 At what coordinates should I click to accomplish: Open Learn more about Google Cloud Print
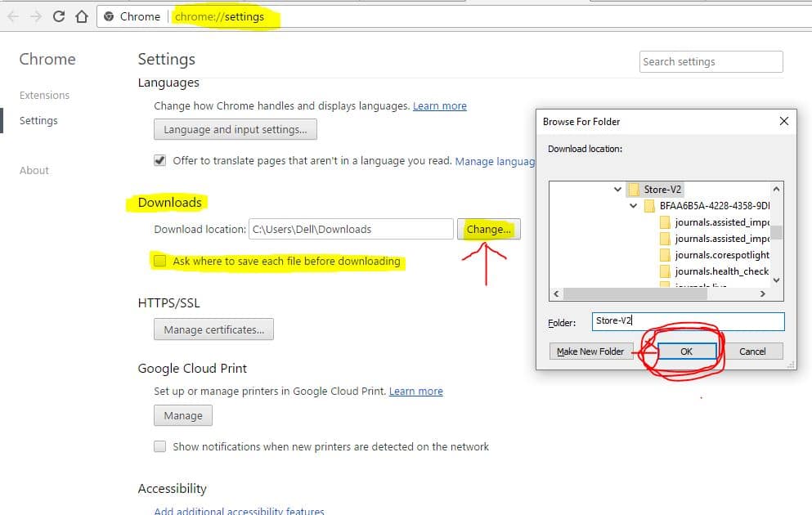(x=416, y=392)
